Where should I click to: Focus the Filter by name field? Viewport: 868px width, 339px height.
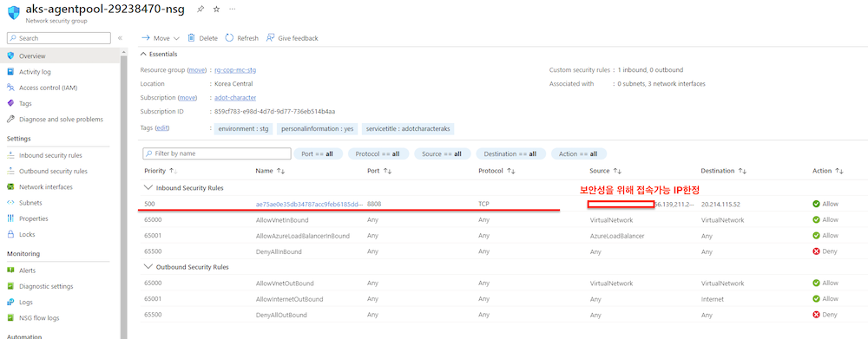216,153
